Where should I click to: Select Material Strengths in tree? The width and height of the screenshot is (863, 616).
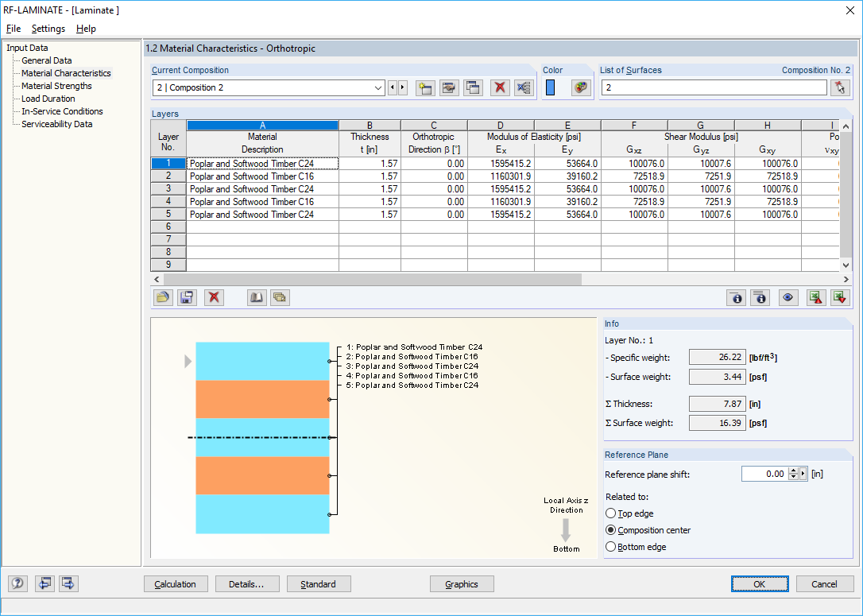click(x=56, y=86)
